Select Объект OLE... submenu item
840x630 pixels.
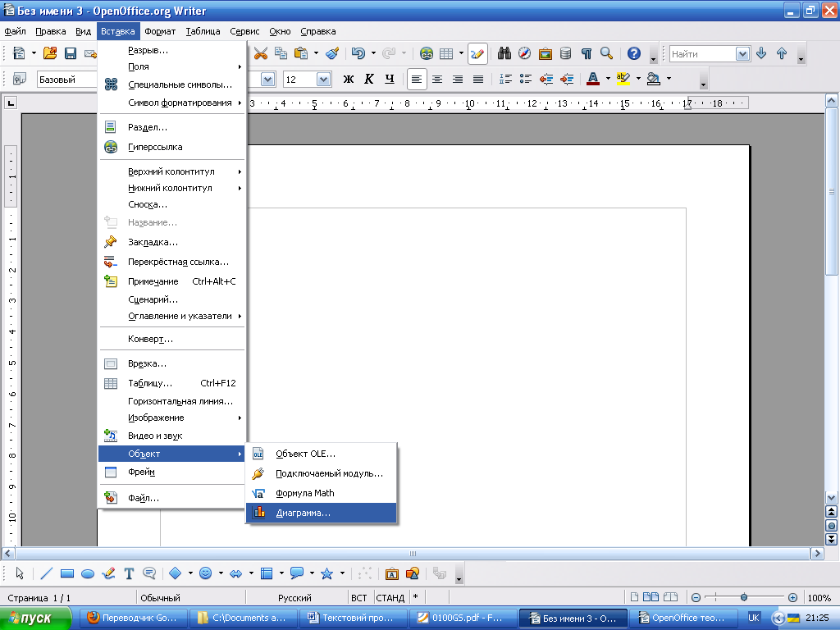pyautogui.click(x=322, y=454)
